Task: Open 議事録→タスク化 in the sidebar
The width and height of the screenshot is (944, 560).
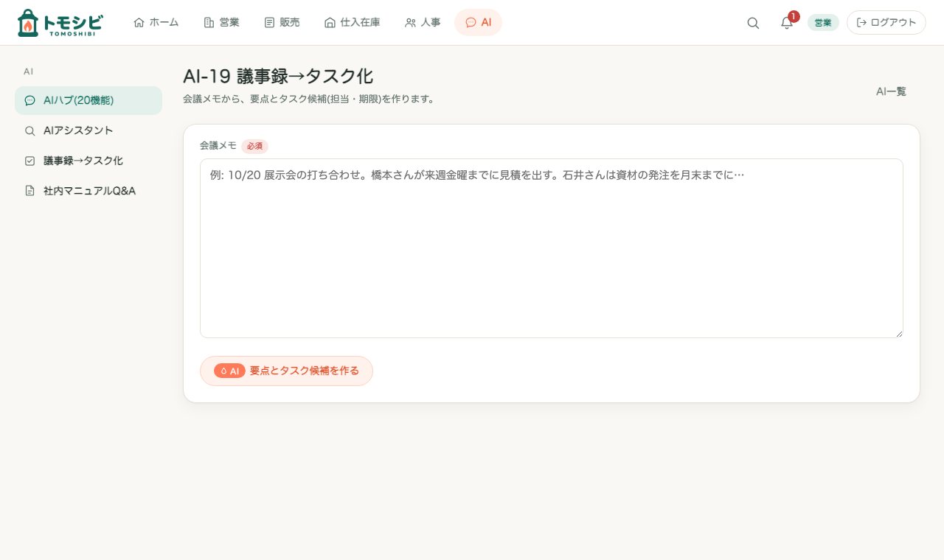Action: [88, 161]
